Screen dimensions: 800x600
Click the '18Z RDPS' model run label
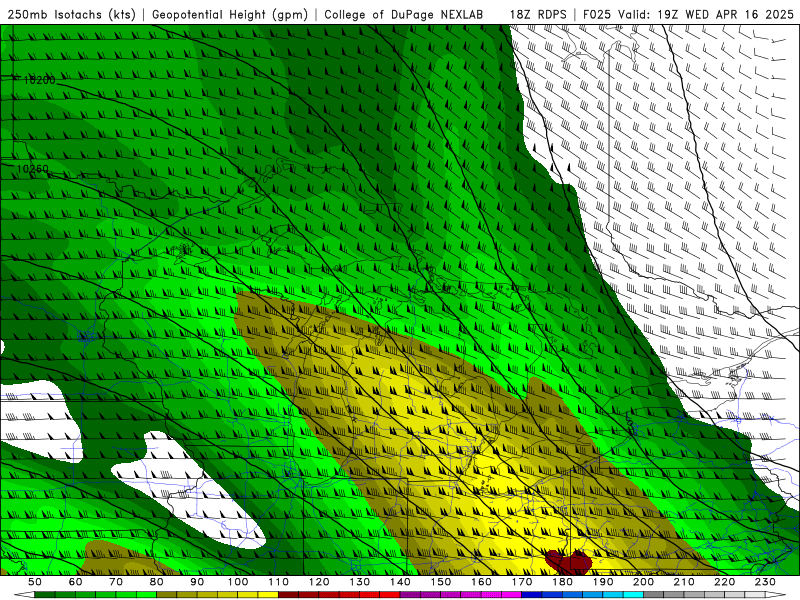(538, 14)
